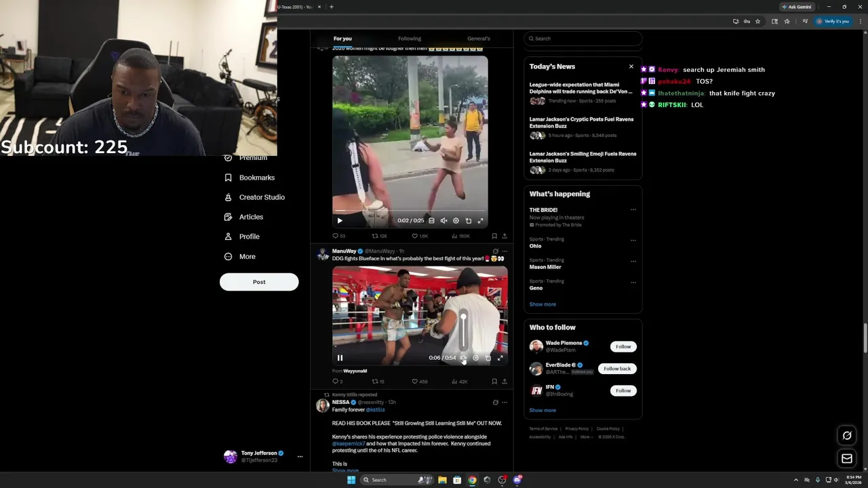Open Grok icon on ManuWay's post
The width and height of the screenshot is (868, 488).
(x=495, y=251)
